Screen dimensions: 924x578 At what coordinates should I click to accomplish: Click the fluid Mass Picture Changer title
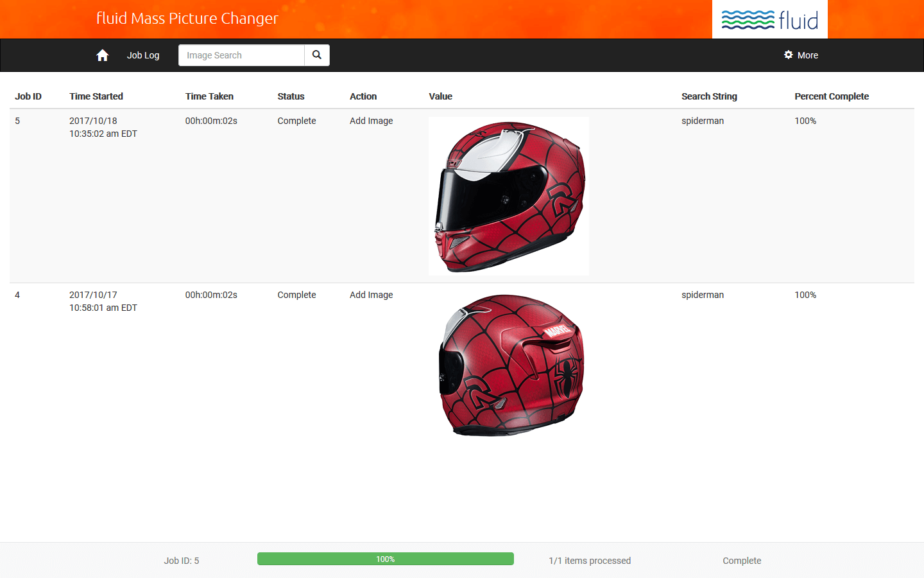[187, 19]
